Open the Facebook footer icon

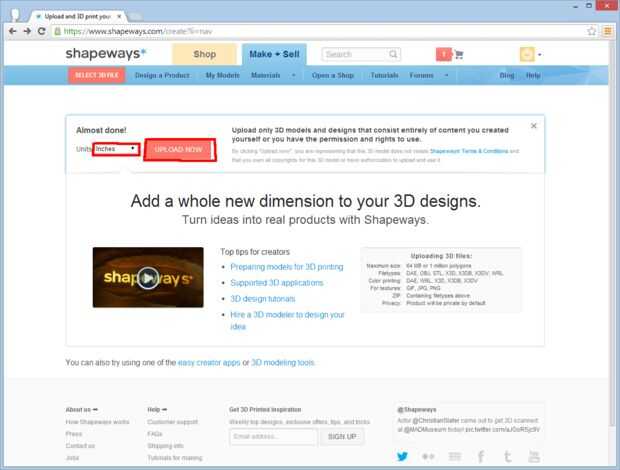tap(481, 457)
